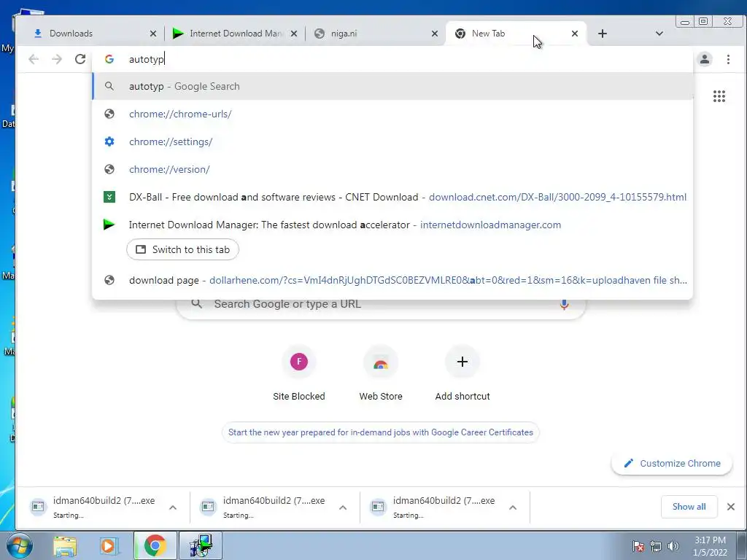Click the settings gear icon in suggestions
Screen dimensions: 747x560
[x=109, y=141]
